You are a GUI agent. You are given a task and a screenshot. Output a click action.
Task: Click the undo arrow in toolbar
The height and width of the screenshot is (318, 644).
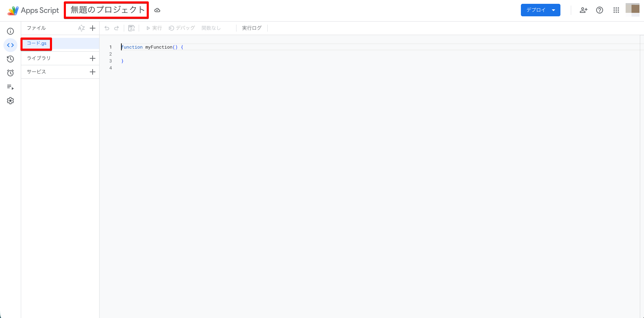(x=107, y=28)
